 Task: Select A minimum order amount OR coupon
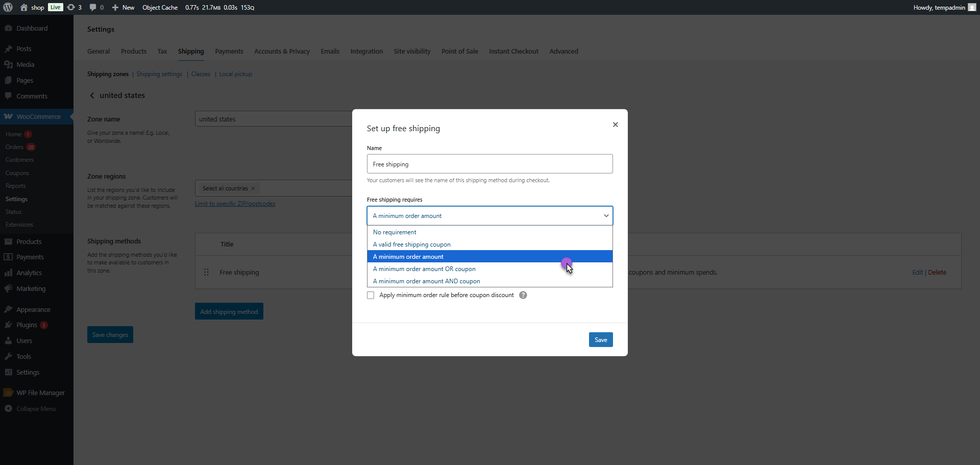tap(424, 269)
